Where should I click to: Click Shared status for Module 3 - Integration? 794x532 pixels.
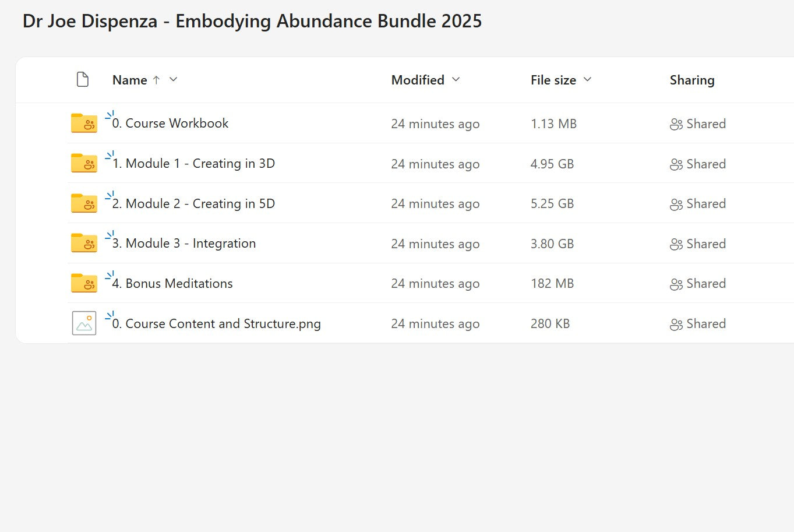(x=705, y=244)
